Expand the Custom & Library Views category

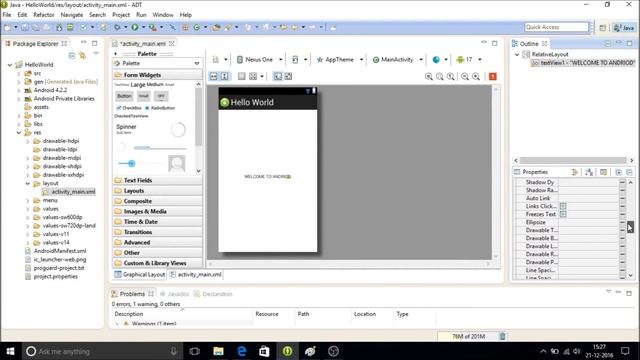157,263
